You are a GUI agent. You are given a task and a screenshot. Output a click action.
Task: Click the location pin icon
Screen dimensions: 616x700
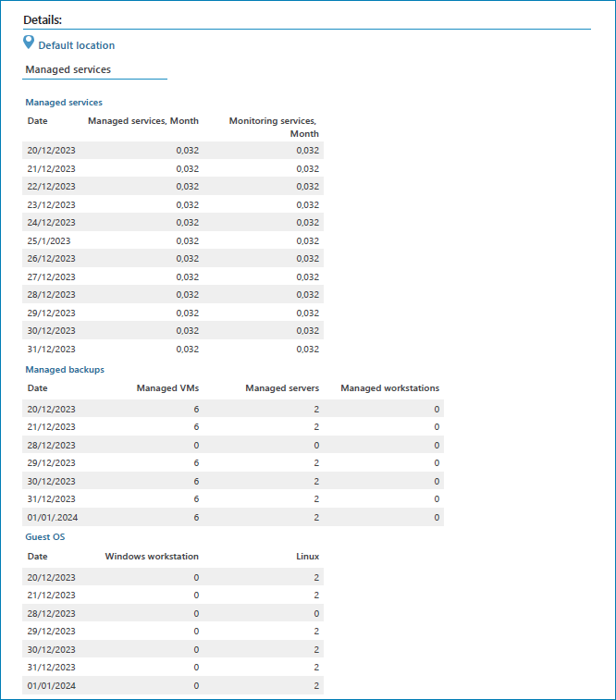29,43
